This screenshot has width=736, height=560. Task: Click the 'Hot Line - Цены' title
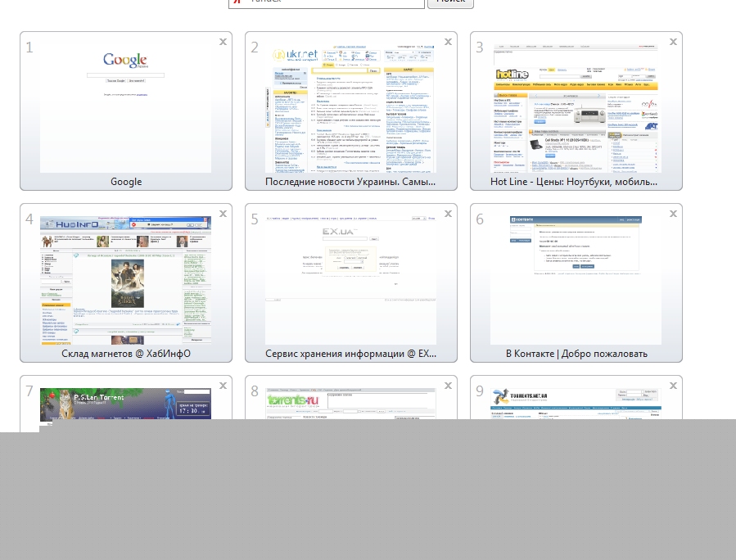coord(574,182)
